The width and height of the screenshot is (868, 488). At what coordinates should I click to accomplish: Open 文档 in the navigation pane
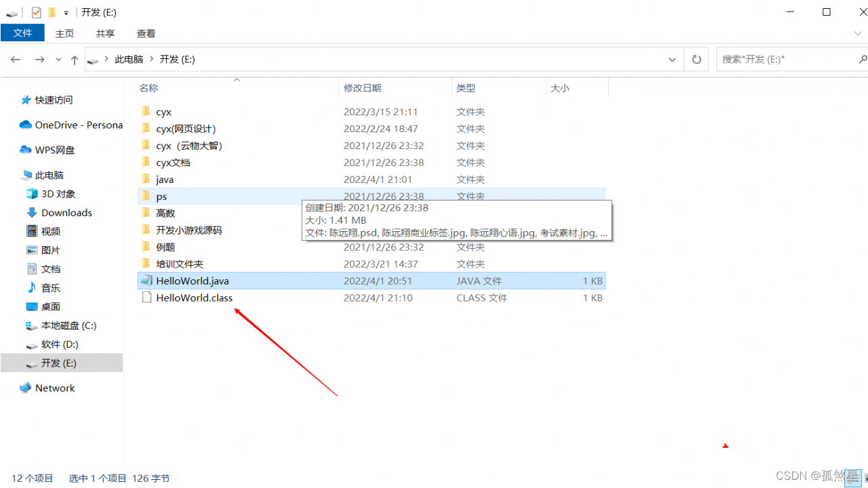(x=51, y=269)
